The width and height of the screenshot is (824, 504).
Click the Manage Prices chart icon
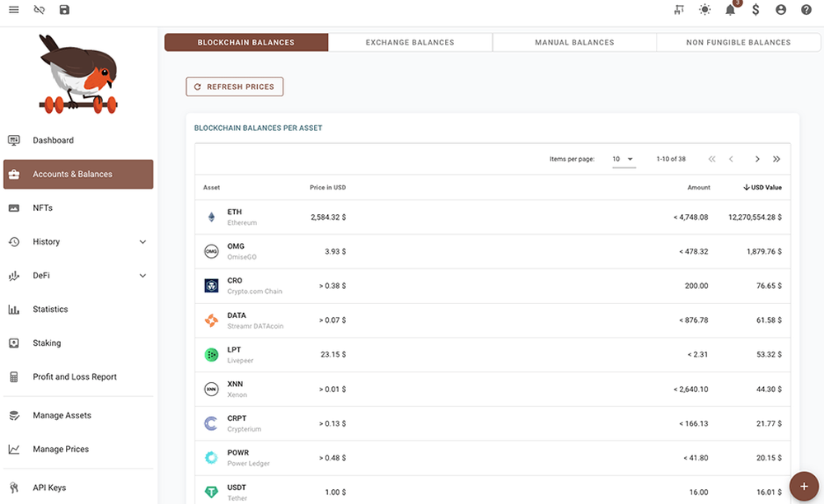coord(14,450)
